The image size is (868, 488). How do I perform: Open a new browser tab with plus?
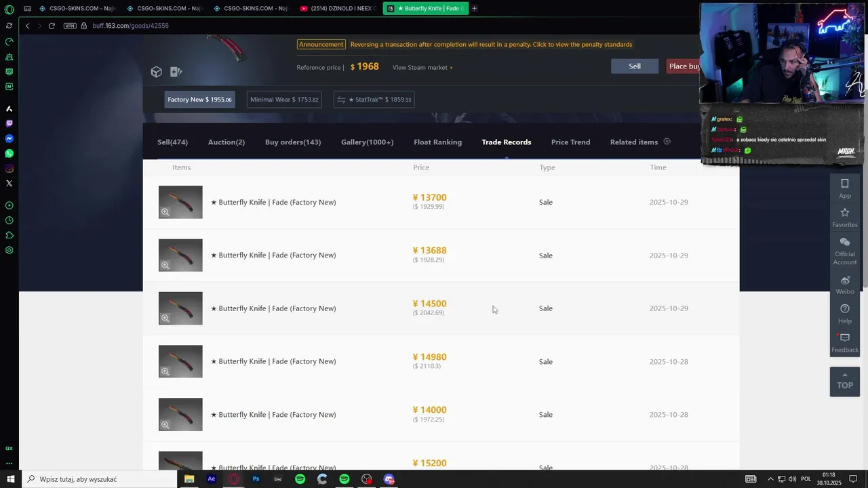point(474,9)
